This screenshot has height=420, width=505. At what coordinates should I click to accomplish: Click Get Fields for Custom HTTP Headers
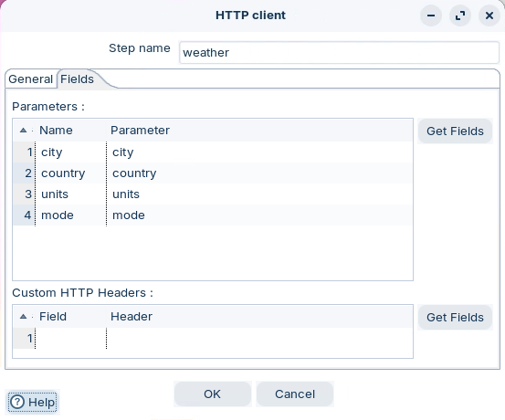click(x=455, y=317)
